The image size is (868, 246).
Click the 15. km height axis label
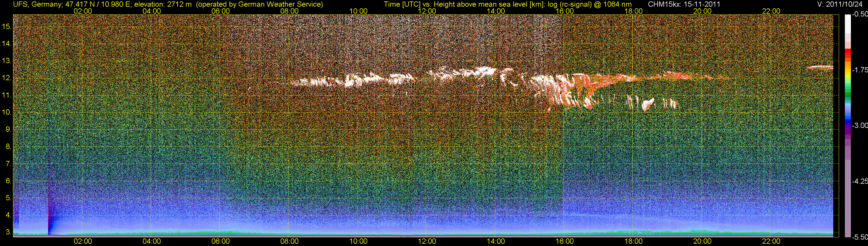point(7,26)
